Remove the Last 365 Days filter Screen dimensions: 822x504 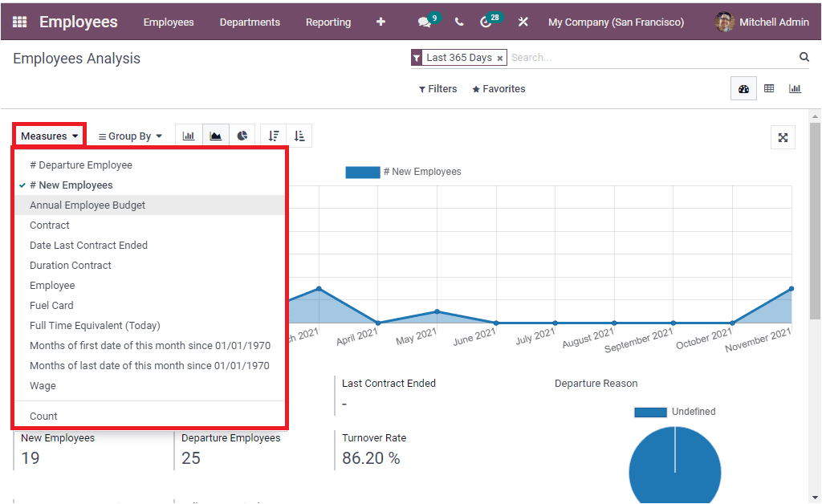pyautogui.click(x=500, y=57)
